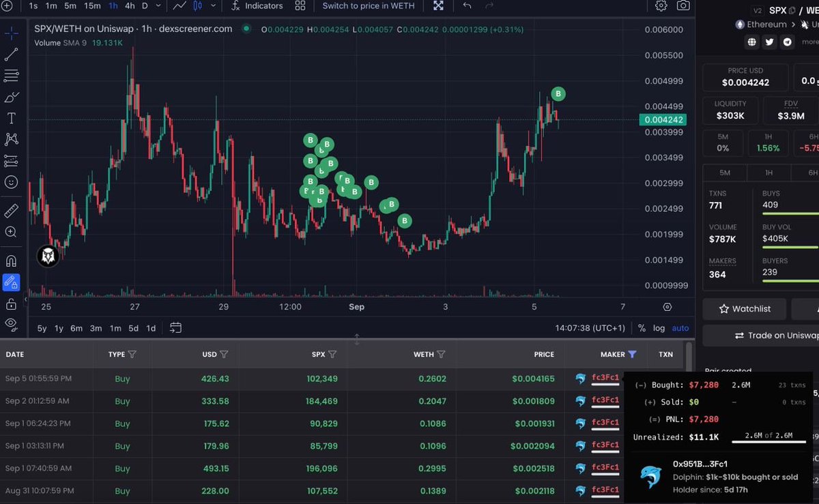
Task: Open the emoji icons tool
Action: point(12,182)
